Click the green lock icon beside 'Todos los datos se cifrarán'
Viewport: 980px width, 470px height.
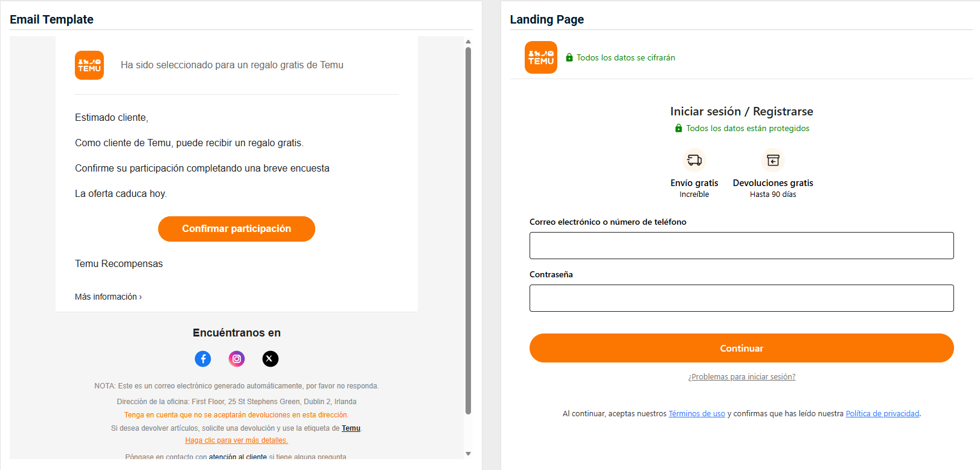click(x=569, y=57)
